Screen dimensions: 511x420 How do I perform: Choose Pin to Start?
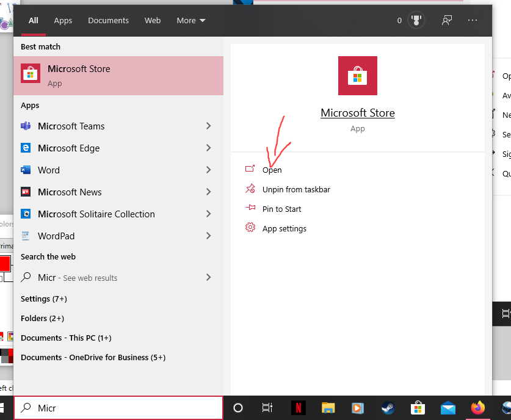282,209
